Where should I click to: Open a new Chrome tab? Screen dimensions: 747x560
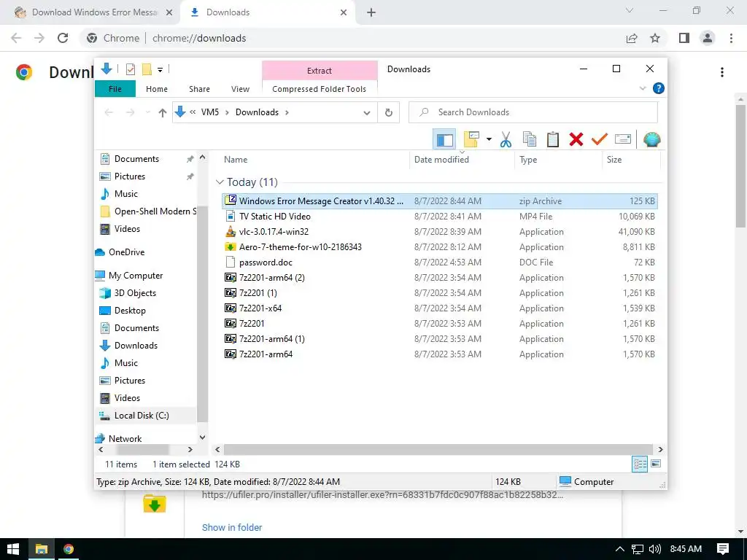[371, 13]
